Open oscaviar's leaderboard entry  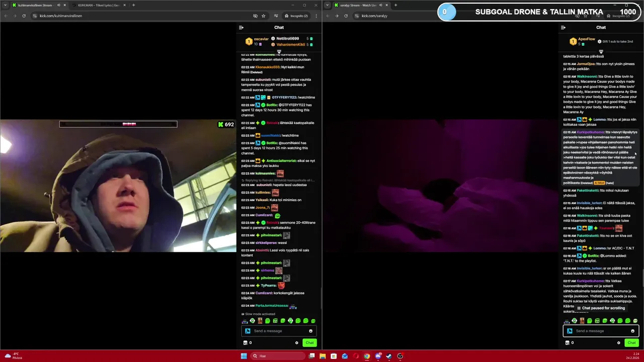pyautogui.click(x=257, y=41)
